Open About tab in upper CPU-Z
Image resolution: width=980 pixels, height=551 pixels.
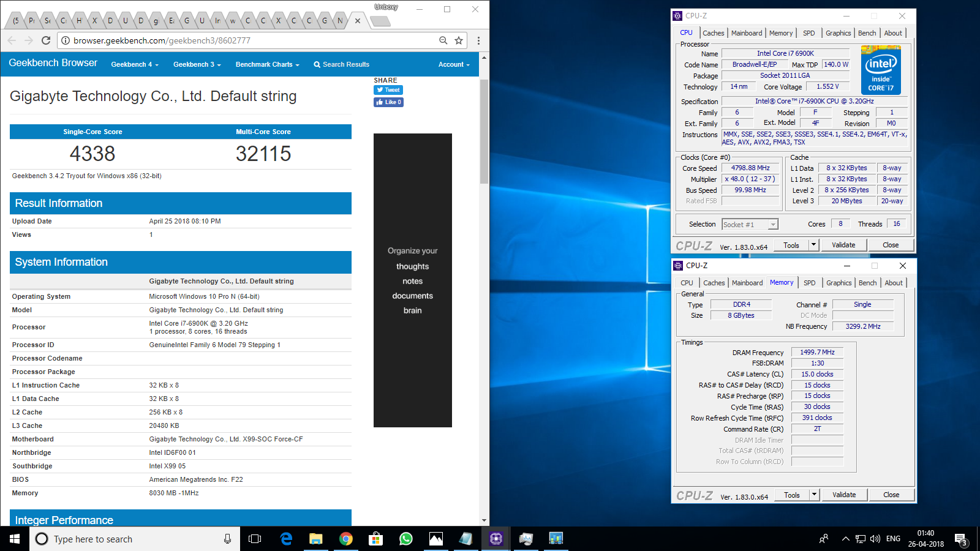click(893, 33)
